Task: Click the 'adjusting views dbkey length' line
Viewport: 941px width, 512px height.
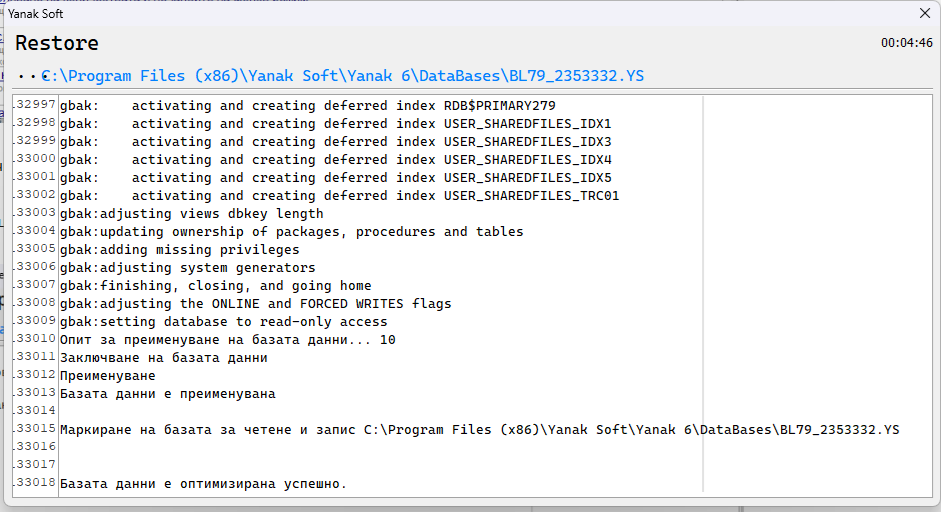Action: coord(191,214)
